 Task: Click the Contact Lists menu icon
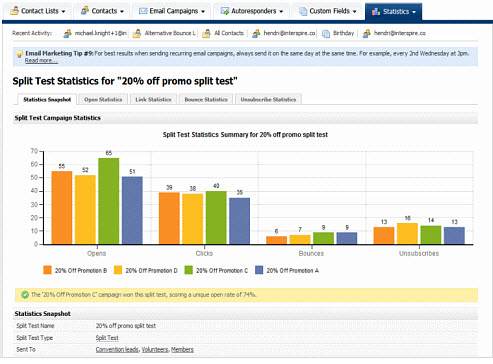pyautogui.click(x=14, y=11)
